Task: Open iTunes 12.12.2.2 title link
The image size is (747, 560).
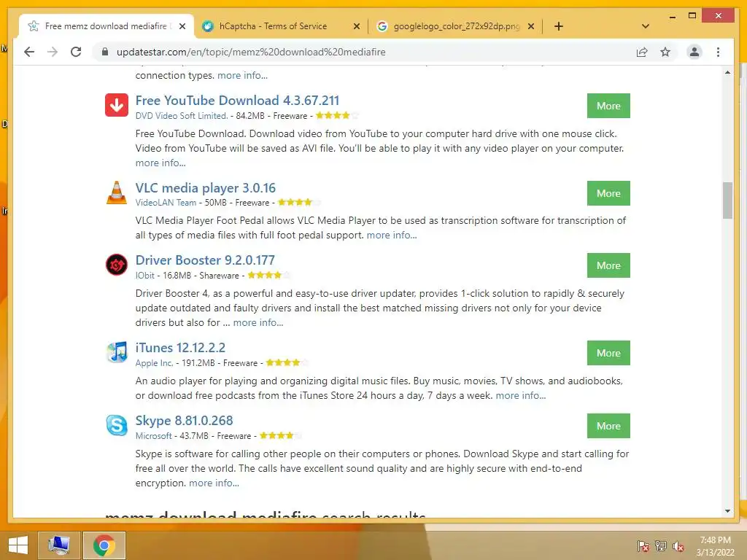Action: 180,348
